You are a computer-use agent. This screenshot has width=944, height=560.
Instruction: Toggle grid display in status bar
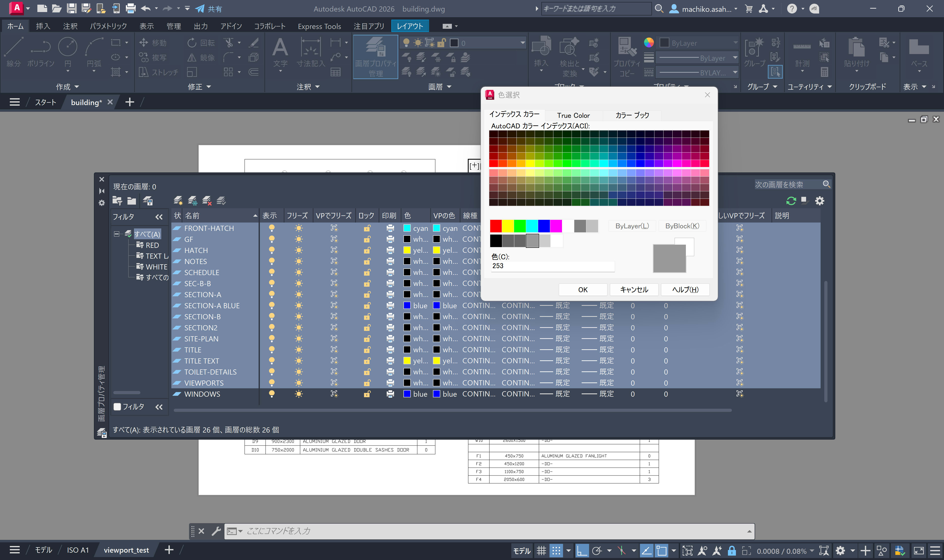coord(542,551)
